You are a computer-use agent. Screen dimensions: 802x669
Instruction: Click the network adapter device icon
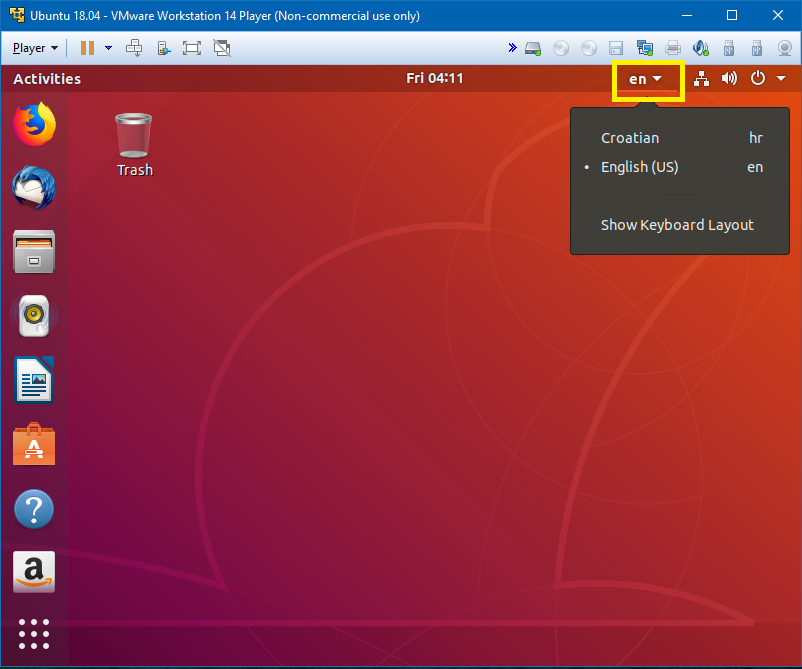[644, 48]
